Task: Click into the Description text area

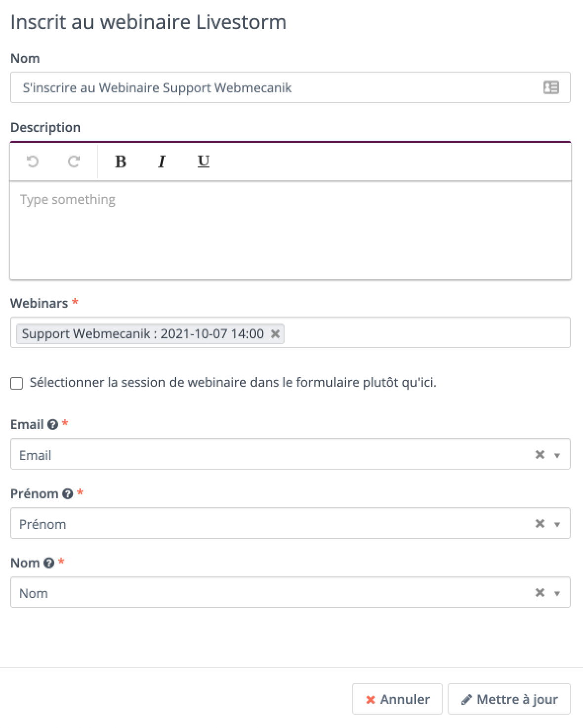Action: click(291, 230)
